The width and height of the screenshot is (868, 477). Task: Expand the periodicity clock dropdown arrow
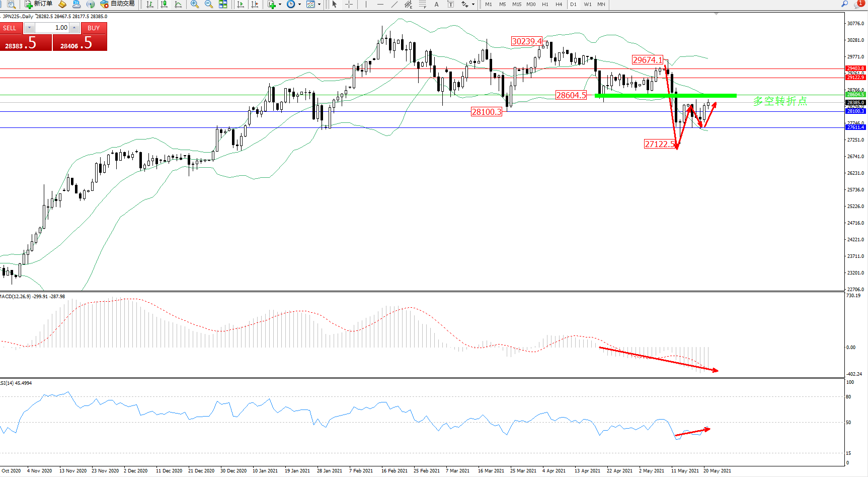(x=299, y=5)
